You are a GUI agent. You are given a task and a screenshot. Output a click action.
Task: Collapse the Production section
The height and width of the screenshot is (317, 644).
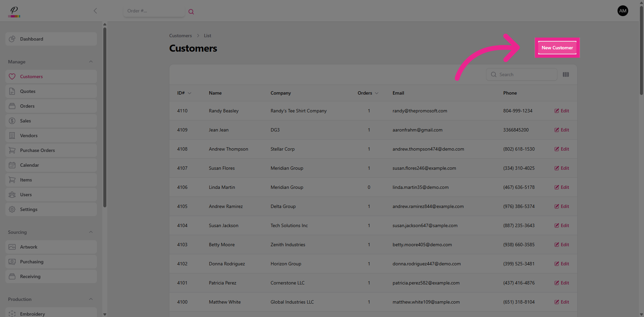[91, 299]
